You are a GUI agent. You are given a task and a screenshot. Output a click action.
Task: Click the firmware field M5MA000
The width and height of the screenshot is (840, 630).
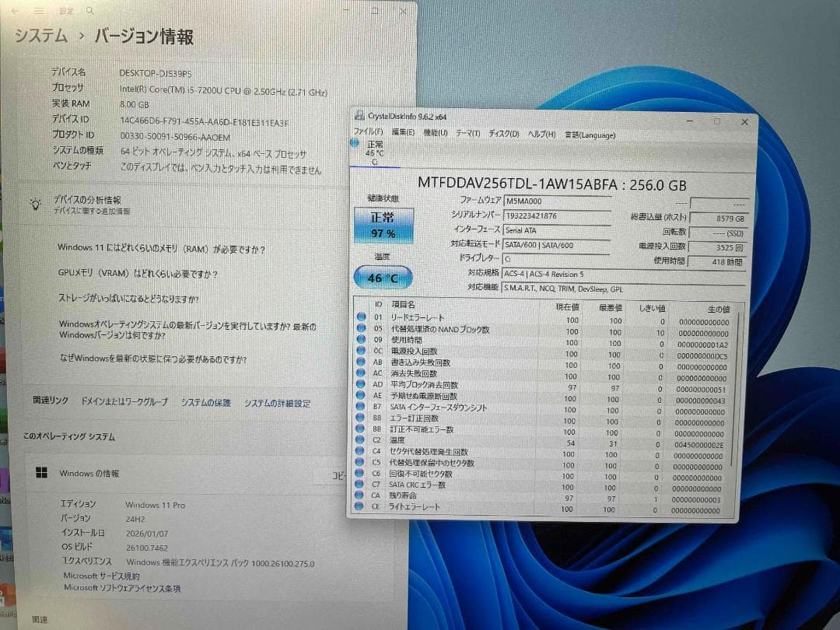pyautogui.click(x=557, y=201)
